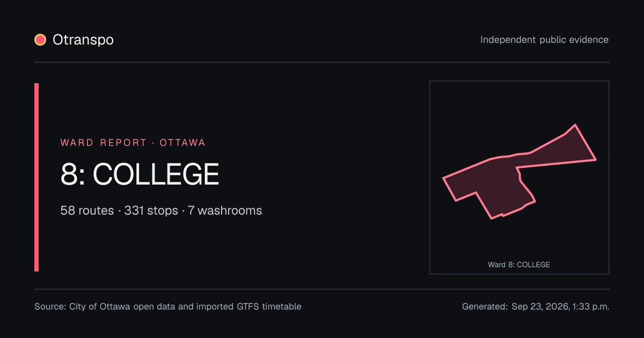Click the Otranspo brand name
The image size is (644, 338).
tap(83, 40)
